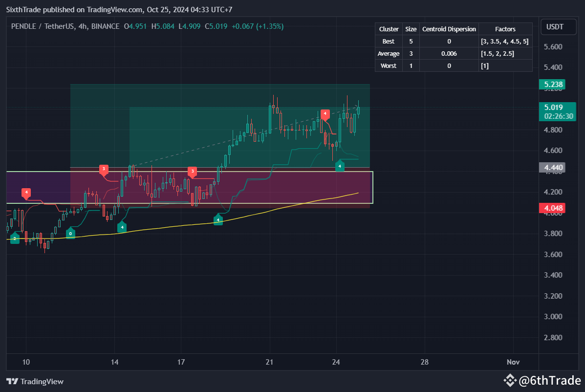
Task: Open the USDT currency selector
Action: 558,27
